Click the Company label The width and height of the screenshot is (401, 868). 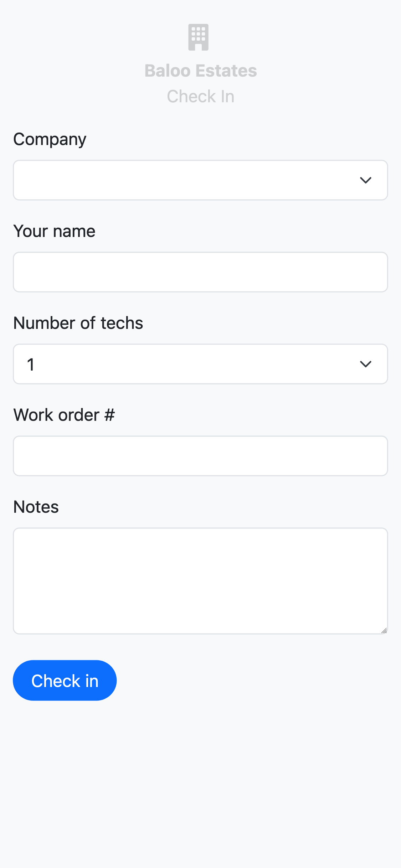pos(50,139)
